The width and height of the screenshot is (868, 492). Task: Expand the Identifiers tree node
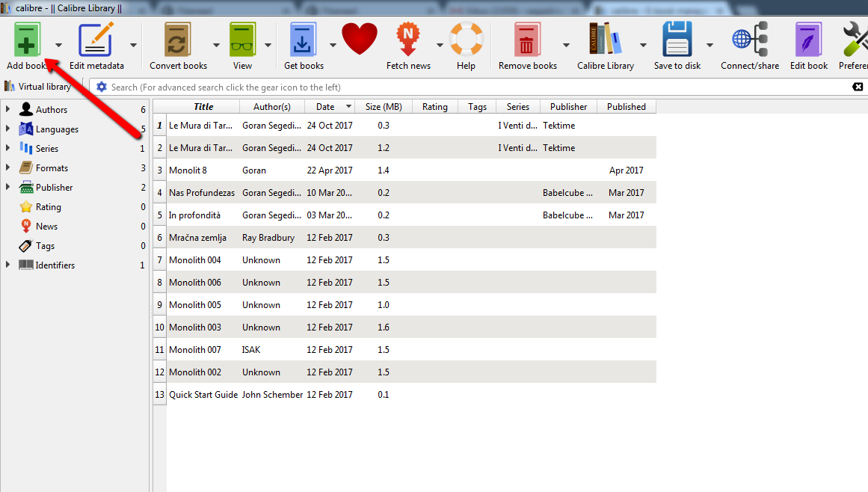(7, 265)
